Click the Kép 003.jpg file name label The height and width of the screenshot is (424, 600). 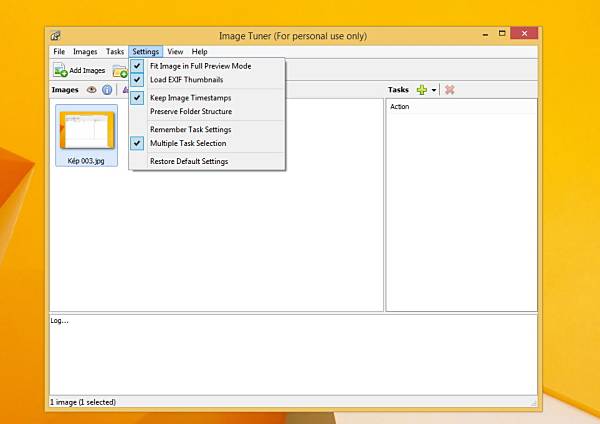[86, 161]
